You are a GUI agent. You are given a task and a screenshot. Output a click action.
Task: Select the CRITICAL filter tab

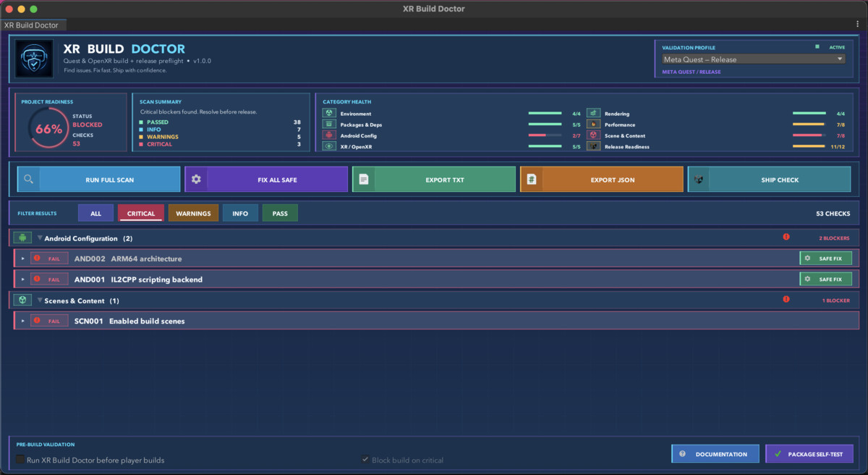click(141, 213)
